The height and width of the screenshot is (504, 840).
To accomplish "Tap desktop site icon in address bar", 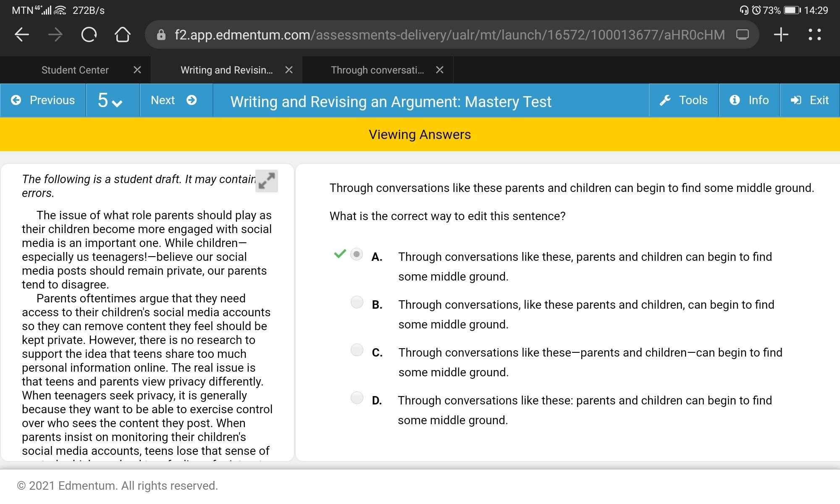I will 742,34.
